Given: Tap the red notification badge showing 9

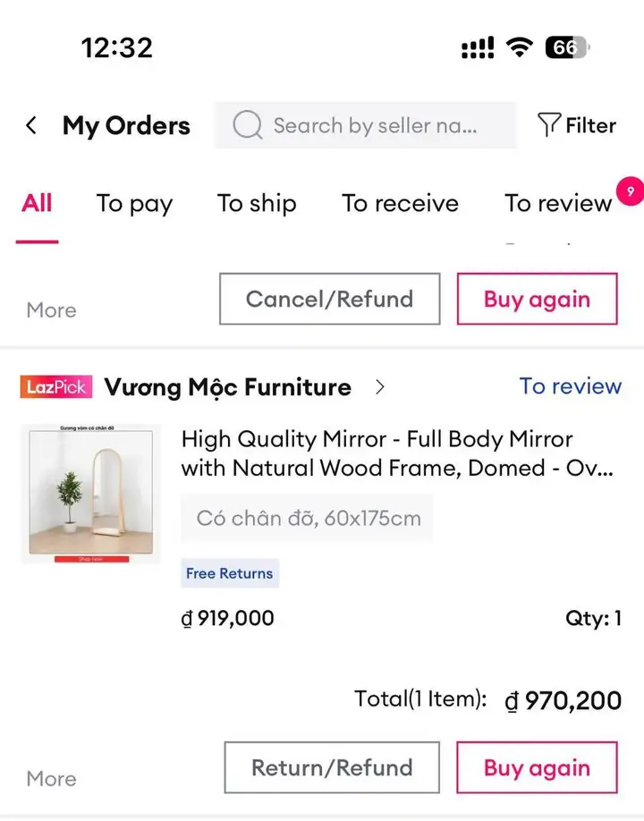Looking at the screenshot, I should tap(630, 191).
